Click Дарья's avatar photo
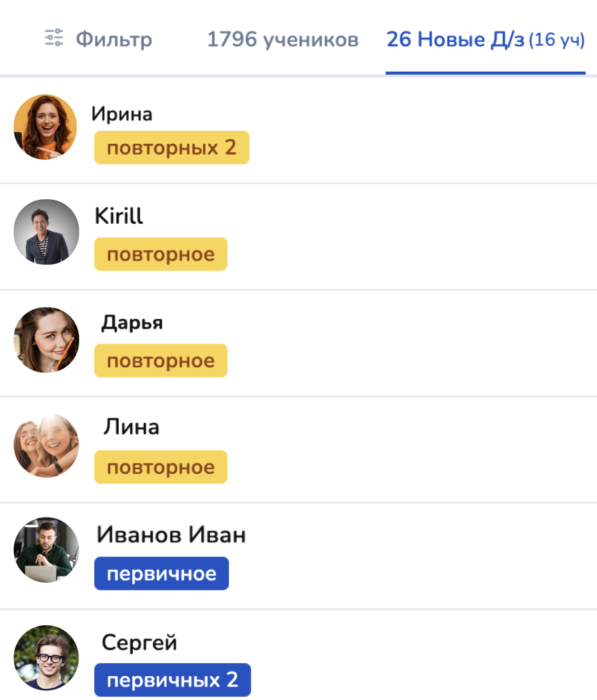 coord(46,340)
